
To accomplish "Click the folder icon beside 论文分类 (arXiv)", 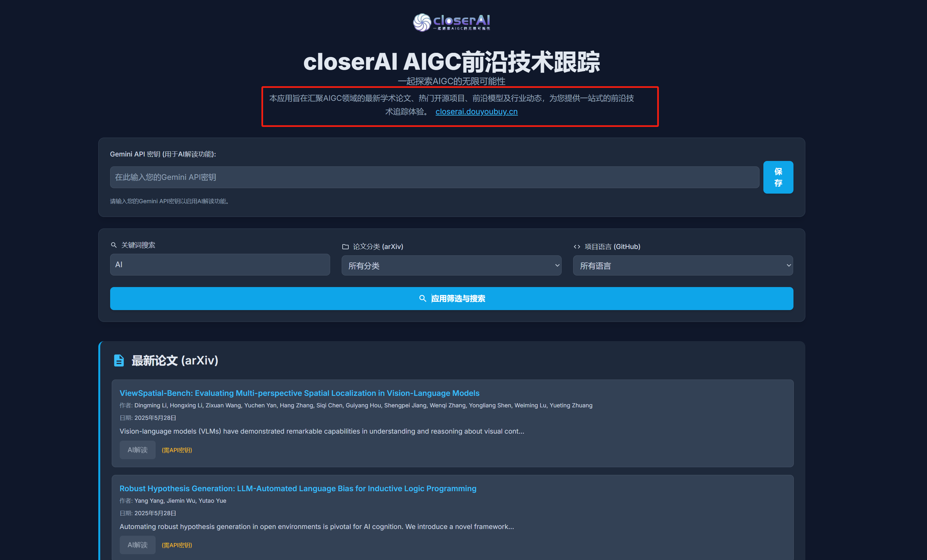I will 346,247.
